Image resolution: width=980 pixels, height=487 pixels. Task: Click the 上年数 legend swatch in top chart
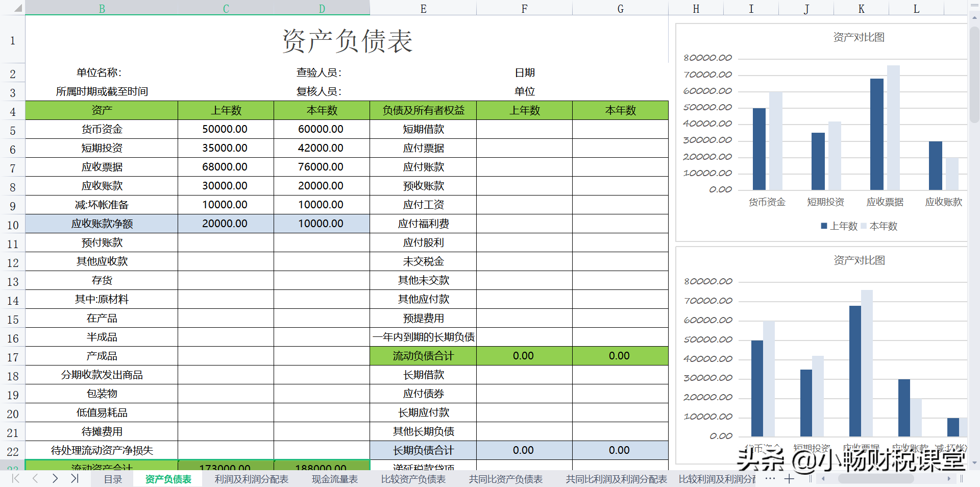824,226
